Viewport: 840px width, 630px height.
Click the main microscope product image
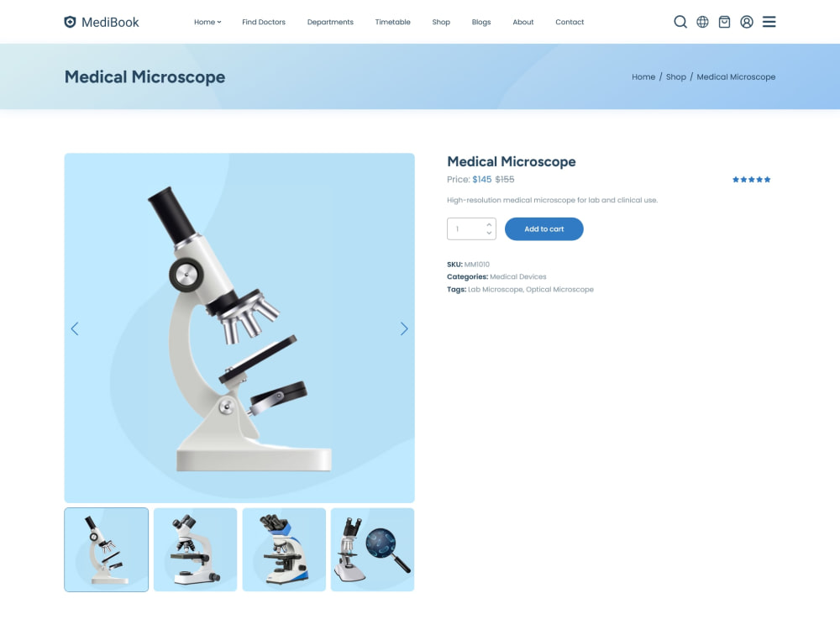tap(239, 328)
